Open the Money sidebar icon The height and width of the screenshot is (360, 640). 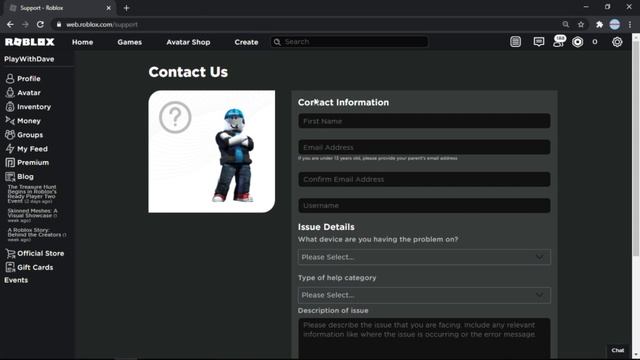(x=10, y=120)
